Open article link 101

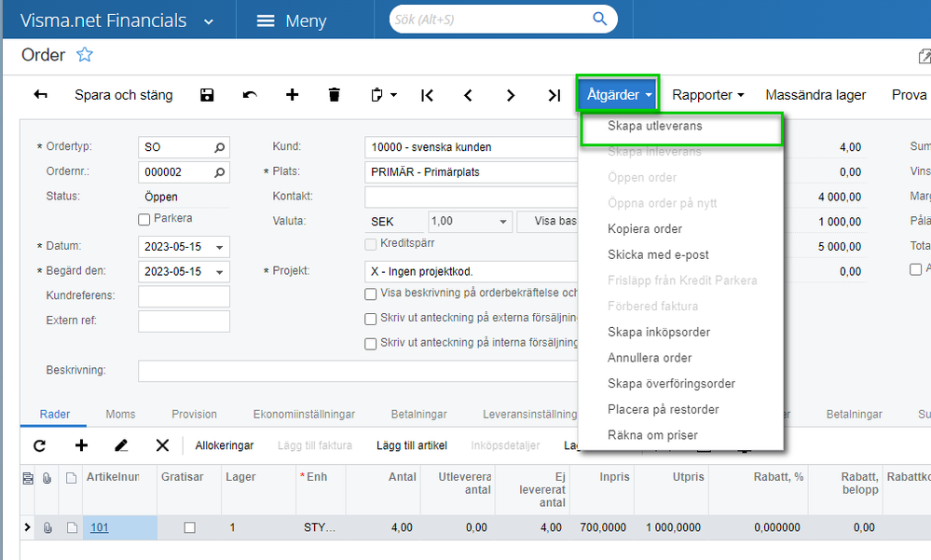tap(99, 527)
